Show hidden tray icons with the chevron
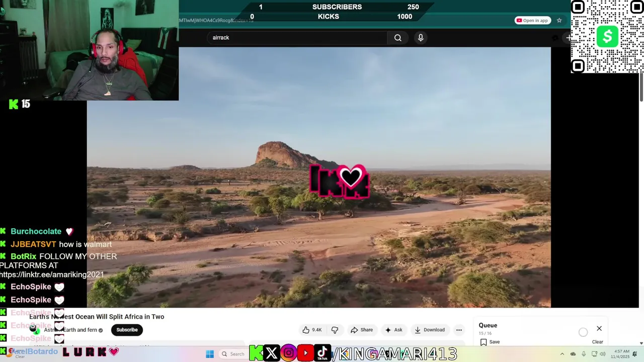 pos(562,354)
